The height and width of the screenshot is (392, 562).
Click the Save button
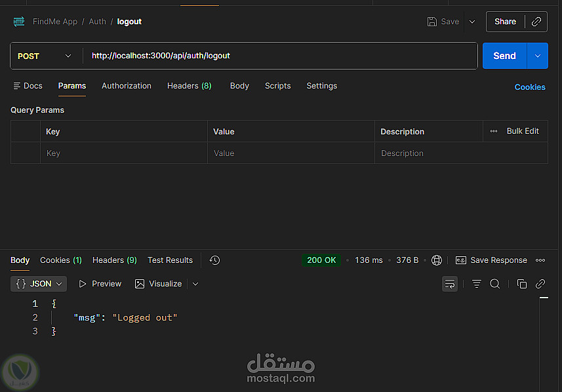tap(443, 22)
